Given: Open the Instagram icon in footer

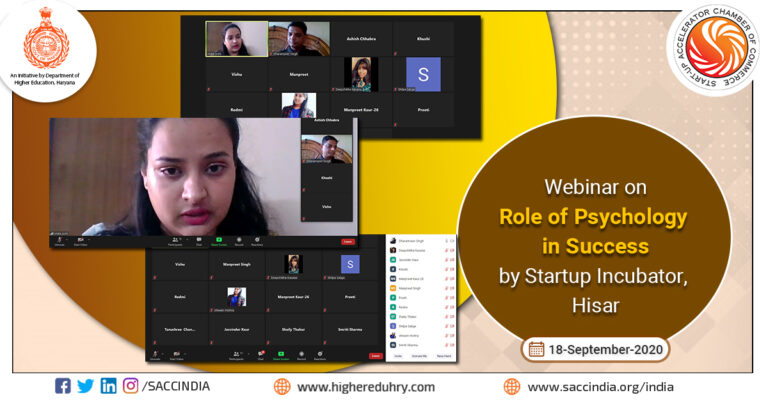Looking at the screenshot, I should coord(130,386).
